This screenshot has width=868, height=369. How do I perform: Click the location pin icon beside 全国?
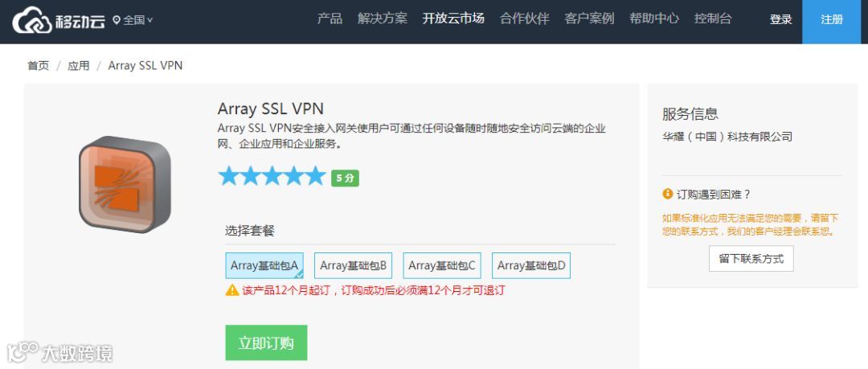117,20
